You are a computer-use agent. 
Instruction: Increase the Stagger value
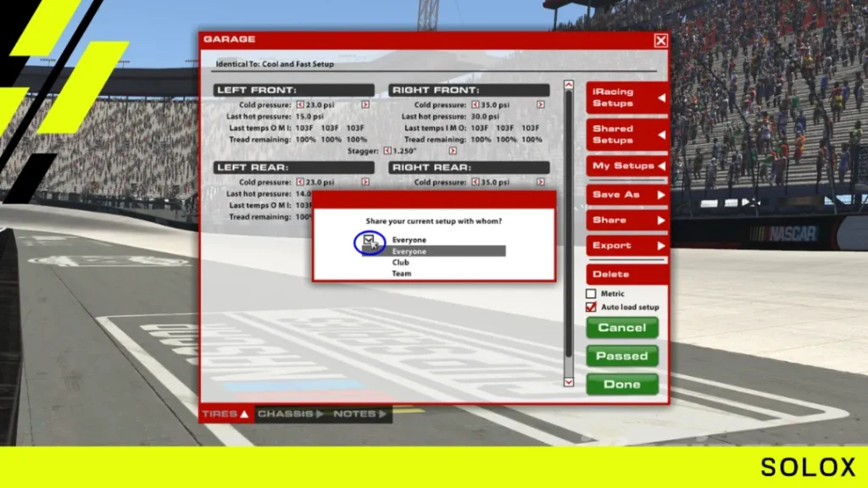453,151
